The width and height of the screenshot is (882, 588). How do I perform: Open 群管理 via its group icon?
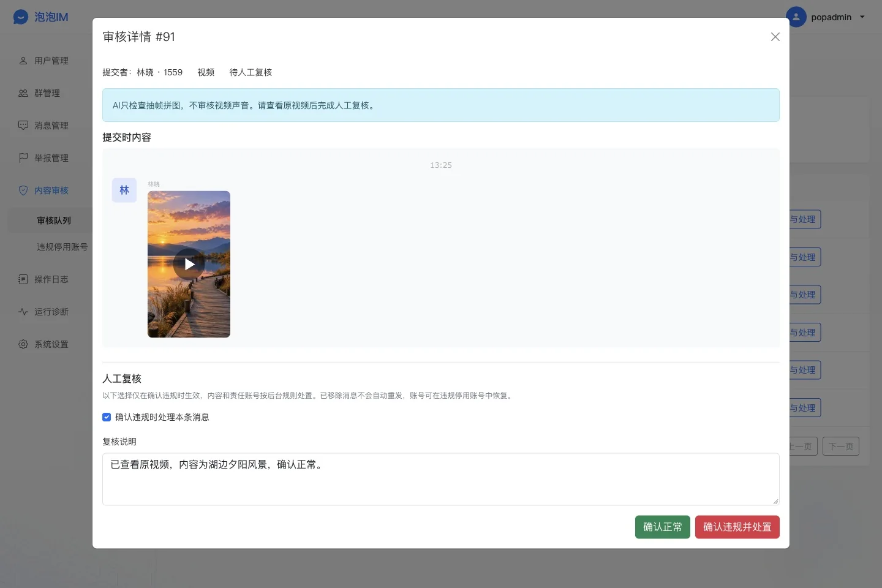(23, 93)
